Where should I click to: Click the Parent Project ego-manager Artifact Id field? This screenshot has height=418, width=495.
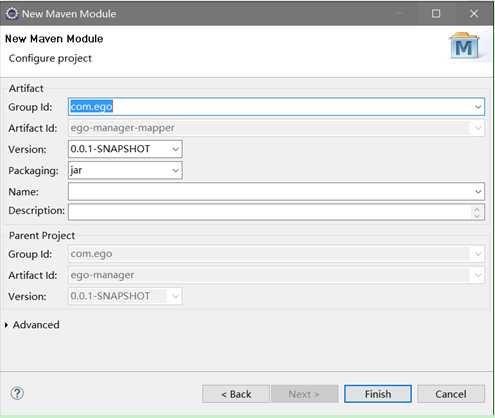[x=276, y=275]
